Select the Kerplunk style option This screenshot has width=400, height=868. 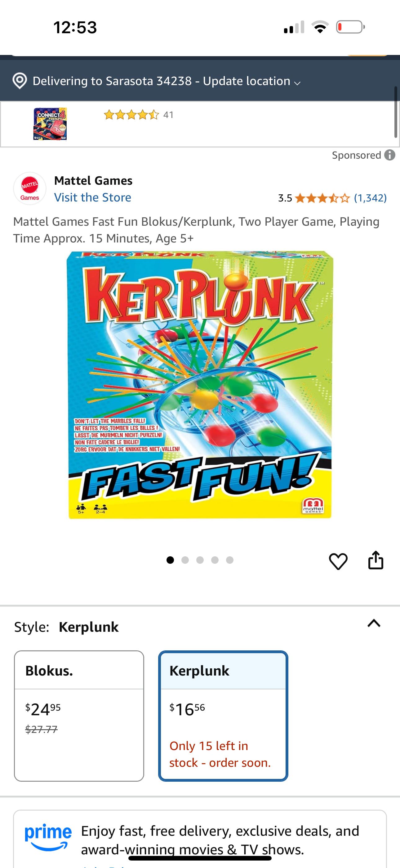[223, 716]
